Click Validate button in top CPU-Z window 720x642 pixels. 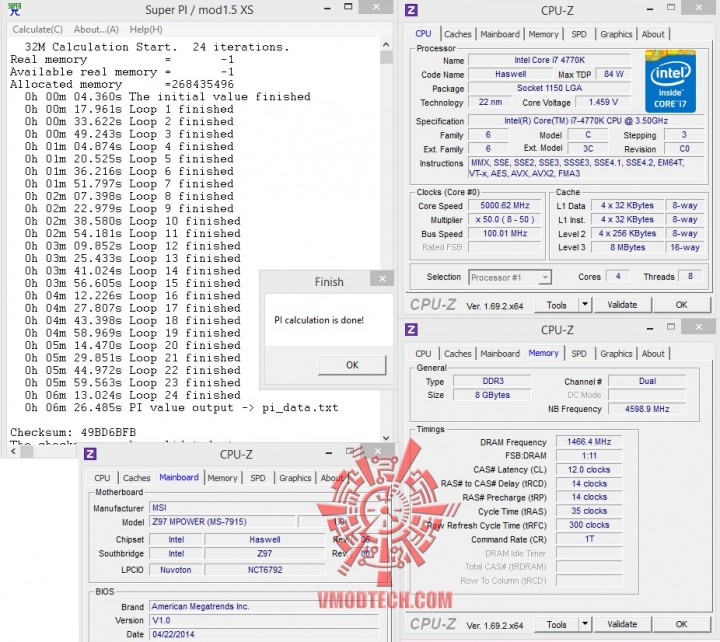[622, 305]
